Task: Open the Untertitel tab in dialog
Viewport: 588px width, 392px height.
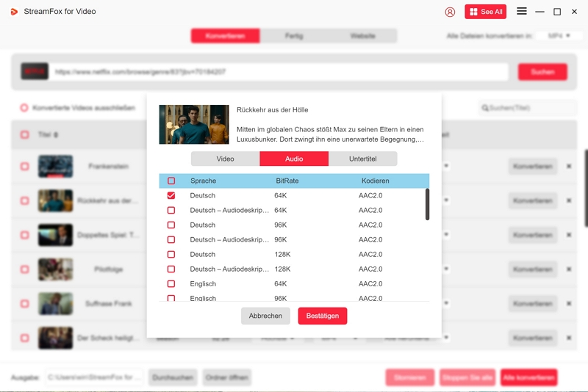Action: click(362, 159)
